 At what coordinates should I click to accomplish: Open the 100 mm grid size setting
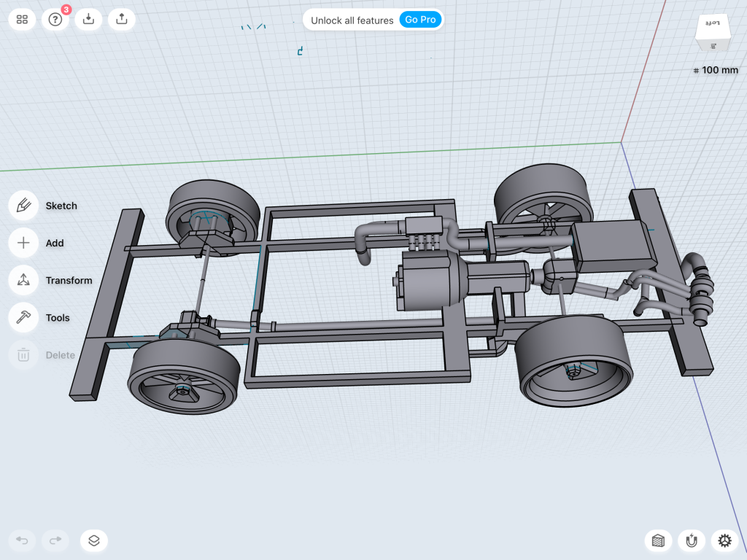coord(715,71)
